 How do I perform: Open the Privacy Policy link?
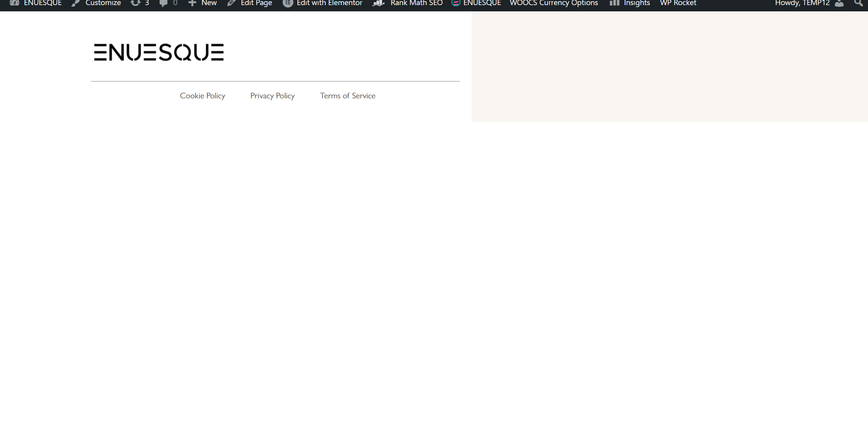[x=272, y=96]
